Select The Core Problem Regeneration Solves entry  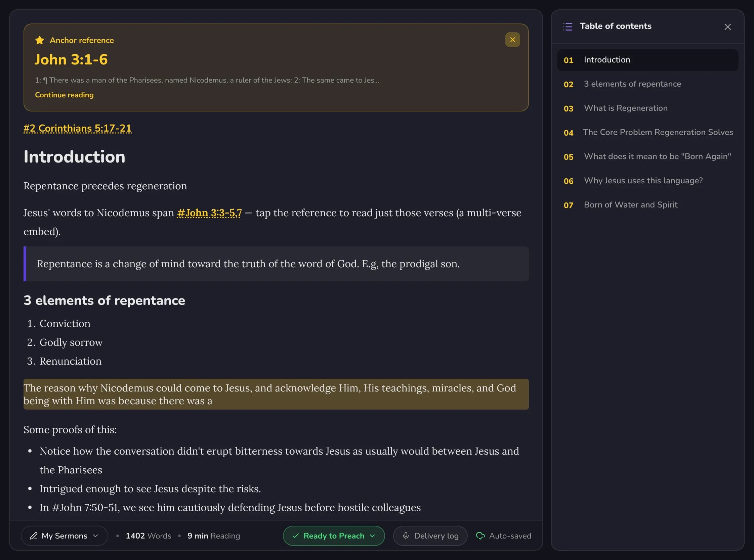(x=647, y=133)
